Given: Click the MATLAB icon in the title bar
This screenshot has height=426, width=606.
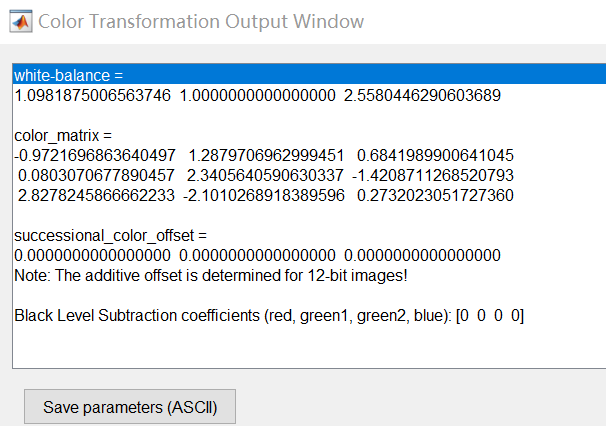Looking at the screenshot, I should click(x=19, y=21).
